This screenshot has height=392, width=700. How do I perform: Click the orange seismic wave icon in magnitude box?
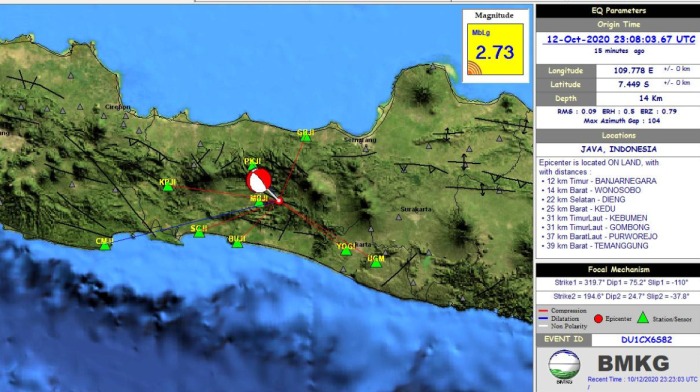(475, 67)
